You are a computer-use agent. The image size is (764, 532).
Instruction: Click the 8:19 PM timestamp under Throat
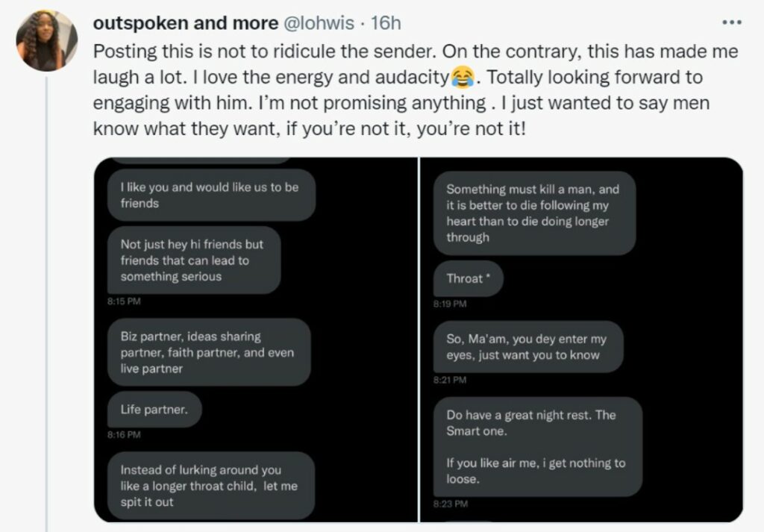[x=450, y=304]
